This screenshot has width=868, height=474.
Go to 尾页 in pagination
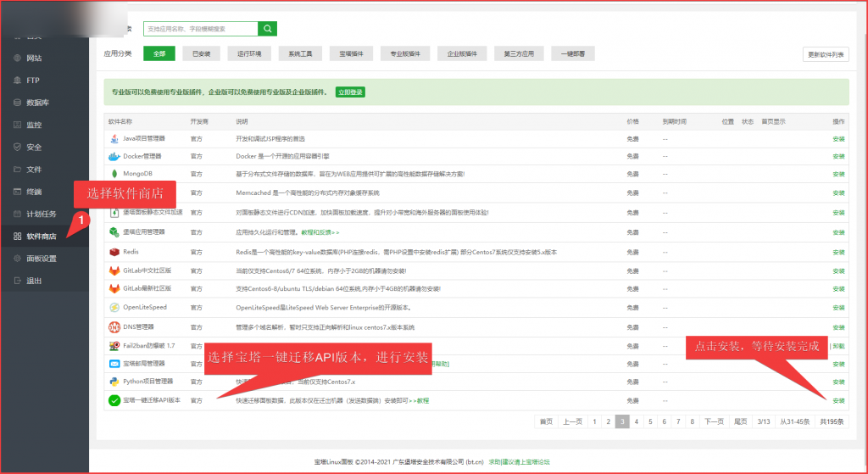pyautogui.click(x=741, y=421)
